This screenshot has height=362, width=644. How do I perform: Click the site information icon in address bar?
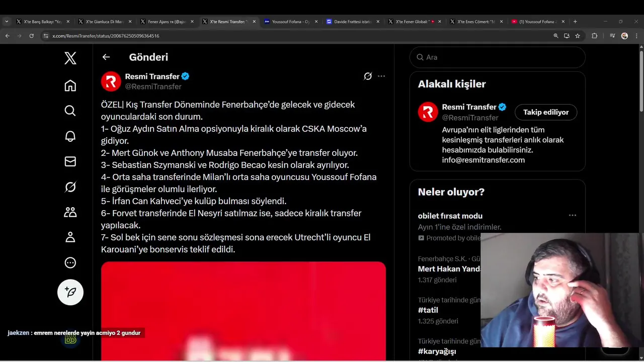46,36
